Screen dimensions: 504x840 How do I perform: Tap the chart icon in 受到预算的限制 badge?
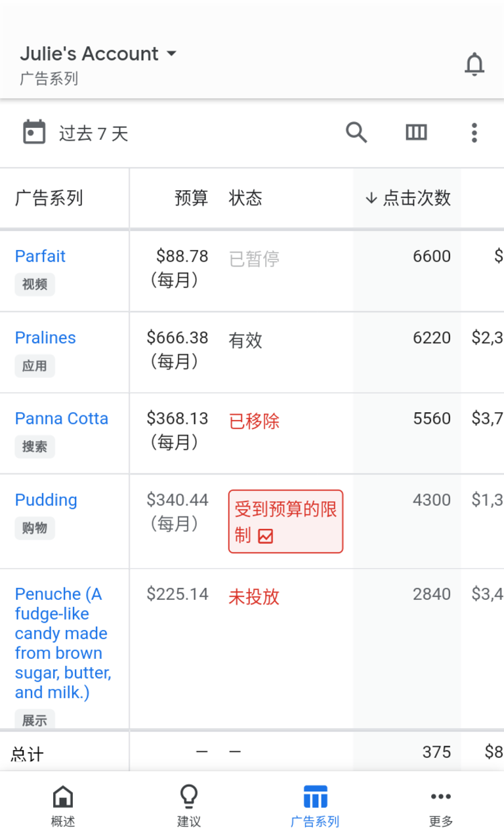(x=266, y=536)
